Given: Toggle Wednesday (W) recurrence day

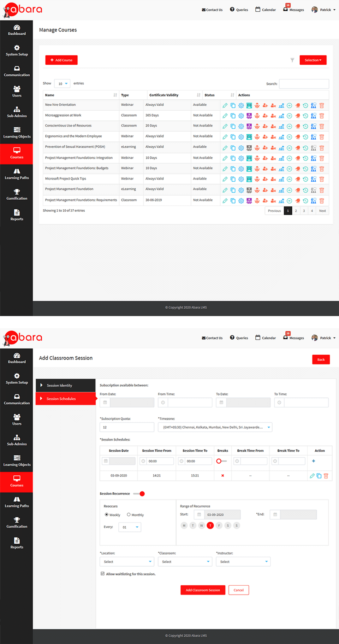Looking at the screenshot, I should coord(201,526).
